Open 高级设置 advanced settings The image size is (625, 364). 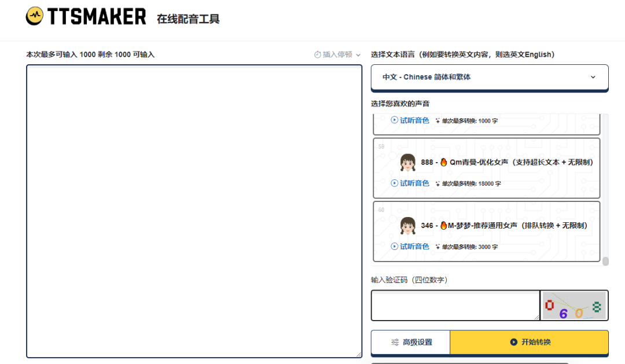(x=410, y=342)
